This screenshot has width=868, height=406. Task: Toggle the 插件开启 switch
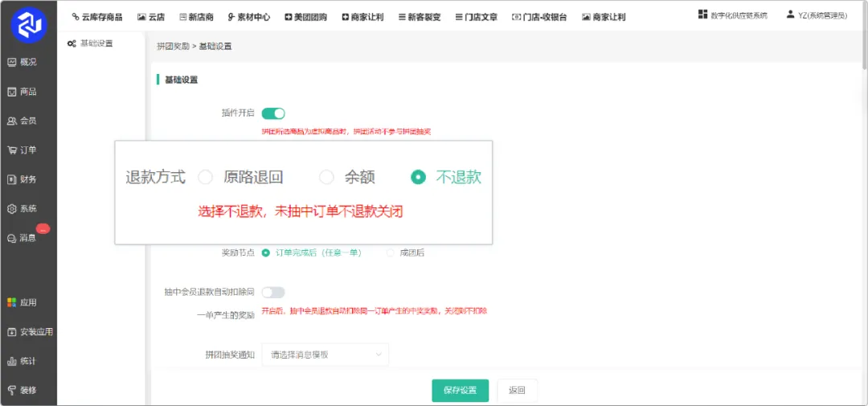[273, 113]
